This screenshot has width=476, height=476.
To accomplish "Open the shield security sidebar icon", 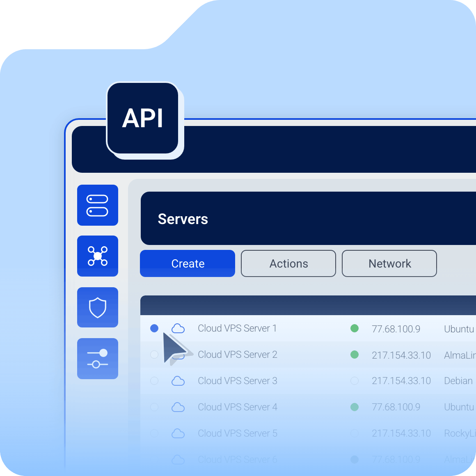I will point(97,307).
